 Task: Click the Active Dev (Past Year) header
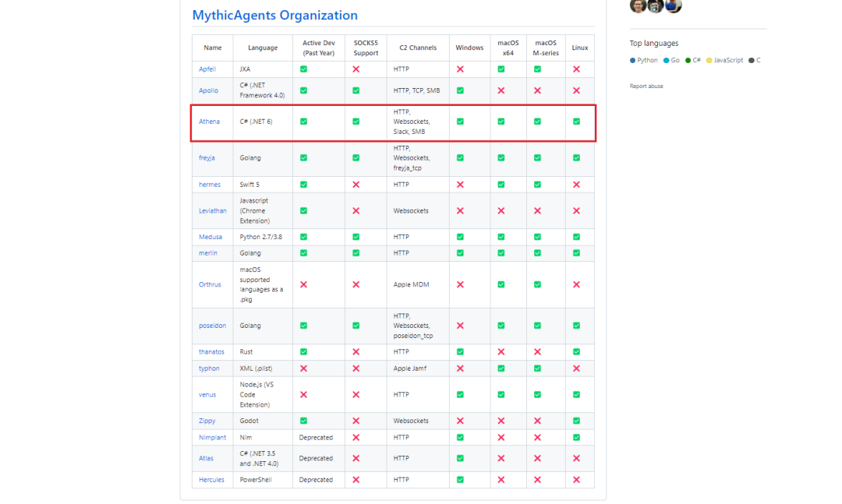tap(318, 48)
